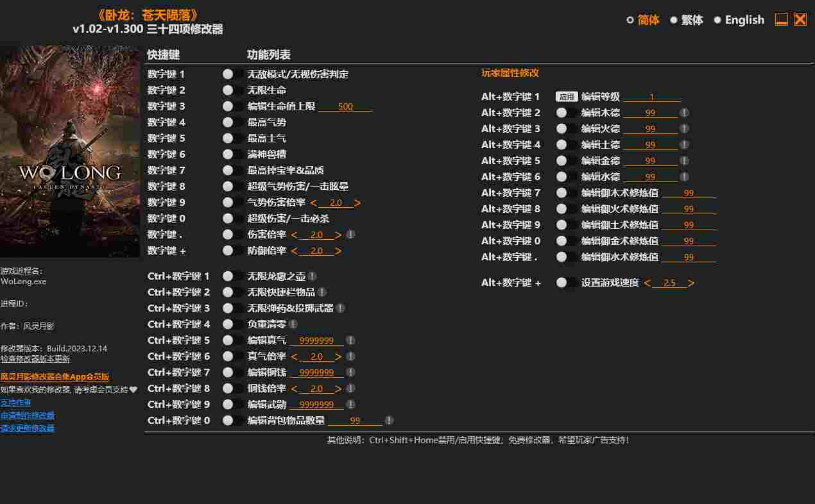
Task: Click 编辑等级 value field
Action: pyautogui.click(x=651, y=97)
